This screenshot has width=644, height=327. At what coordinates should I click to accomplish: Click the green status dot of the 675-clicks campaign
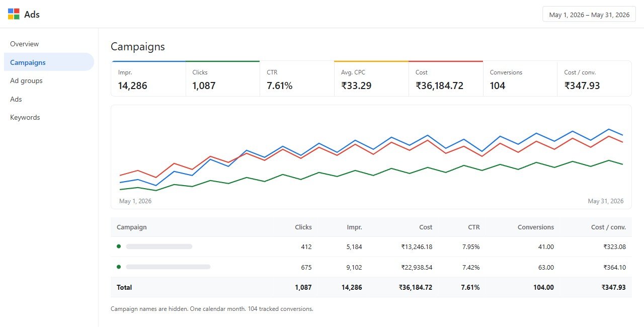coord(119,267)
